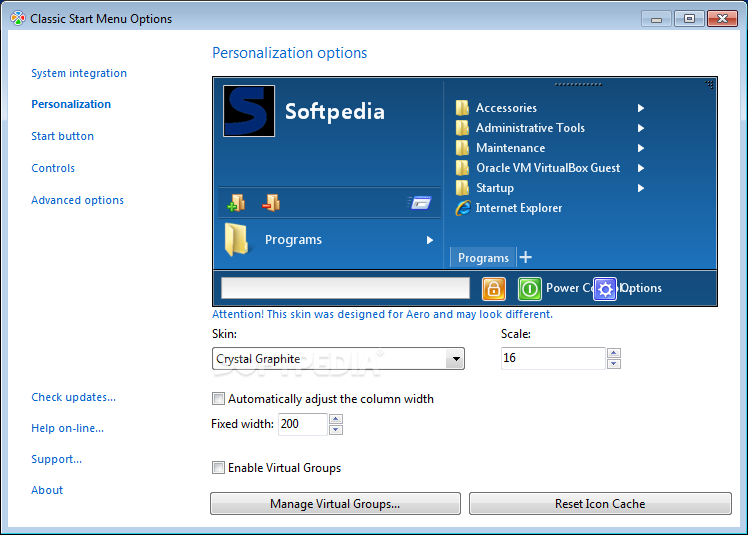The width and height of the screenshot is (748, 535).
Task: Open the Help on-line... link
Action: [x=67, y=428]
